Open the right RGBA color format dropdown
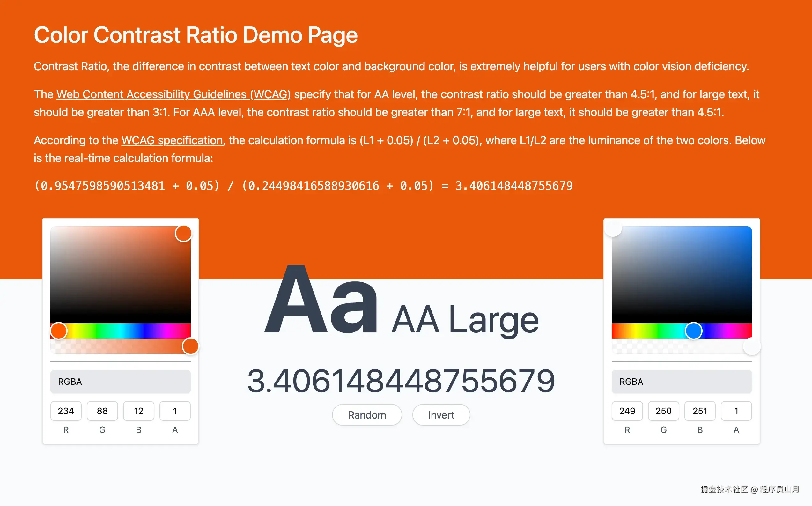This screenshot has width=812, height=506. [x=681, y=382]
